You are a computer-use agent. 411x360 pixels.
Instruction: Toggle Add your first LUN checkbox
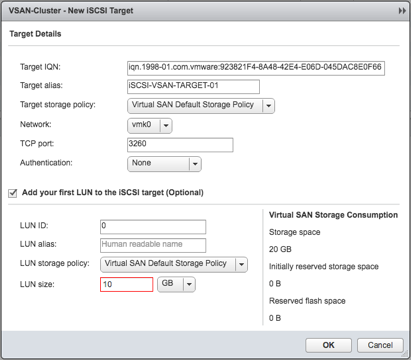click(x=13, y=193)
